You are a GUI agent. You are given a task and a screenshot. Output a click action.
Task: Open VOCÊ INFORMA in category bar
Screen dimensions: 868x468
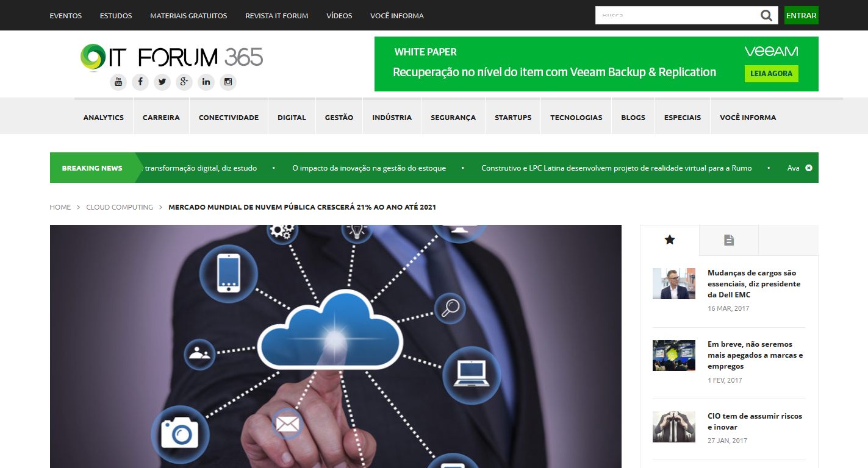pos(748,118)
